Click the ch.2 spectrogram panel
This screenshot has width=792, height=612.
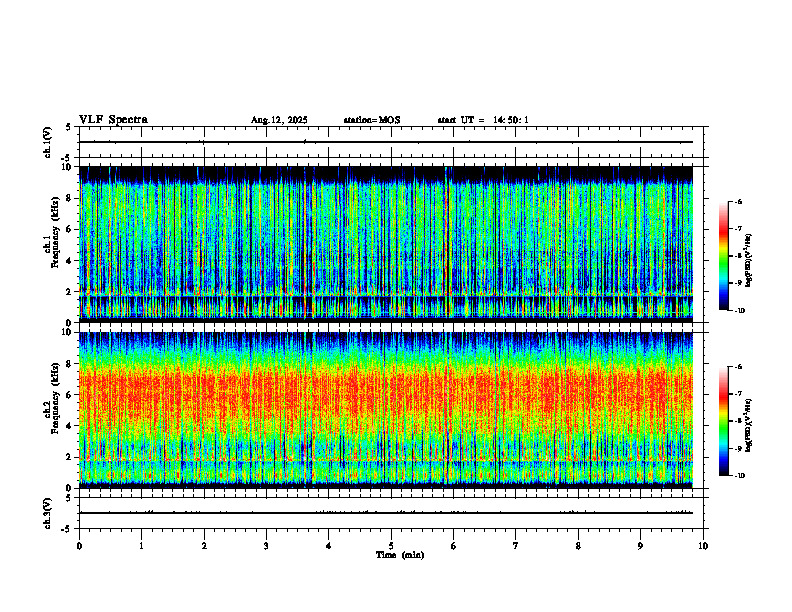(x=386, y=410)
